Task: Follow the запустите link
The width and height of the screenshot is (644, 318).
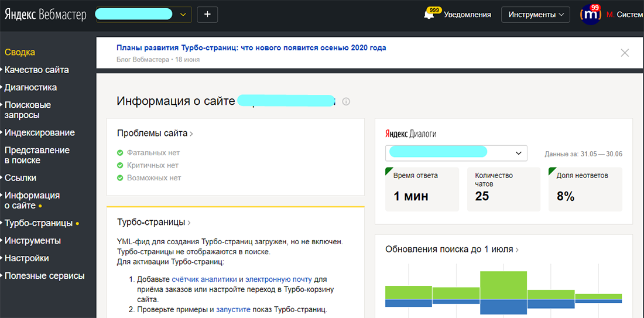Action: [x=232, y=310]
